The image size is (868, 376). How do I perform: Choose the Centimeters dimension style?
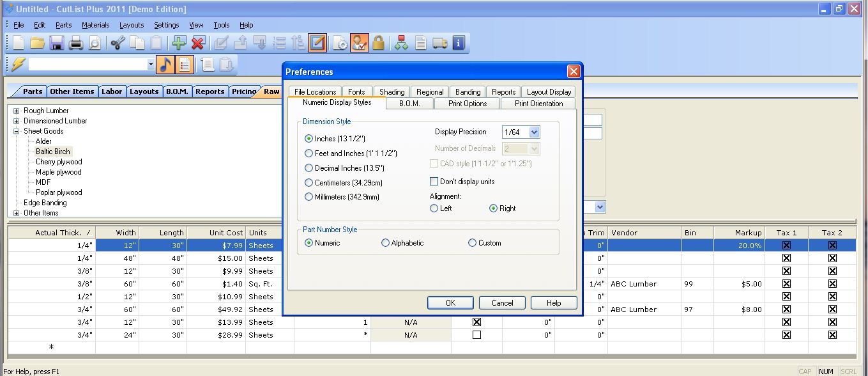[309, 183]
